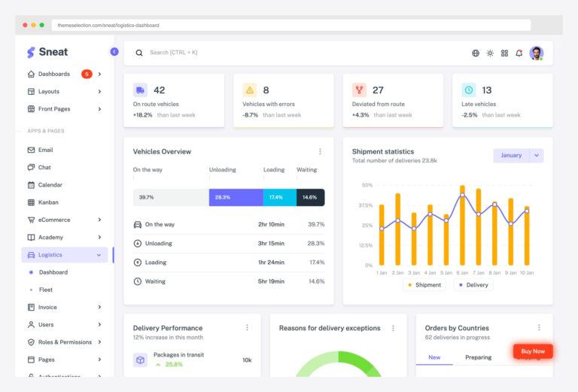Open Vehicles Overview three-dot menu
This screenshot has height=392, width=578.
tap(320, 151)
